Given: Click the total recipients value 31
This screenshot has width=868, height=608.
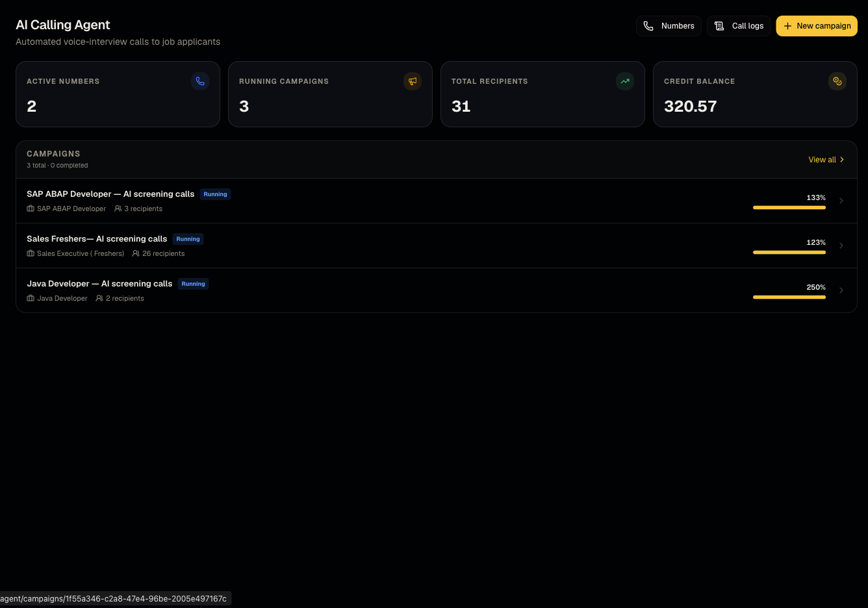Looking at the screenshot, I should click(x=461, y=107).
